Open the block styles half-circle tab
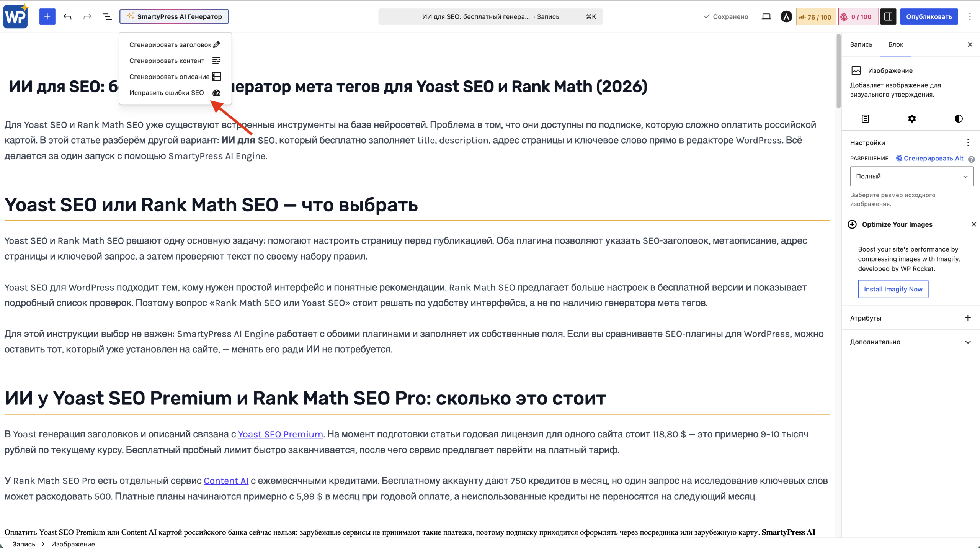The width and height of the screenshot is (980, 548). (x=958, y=119)
